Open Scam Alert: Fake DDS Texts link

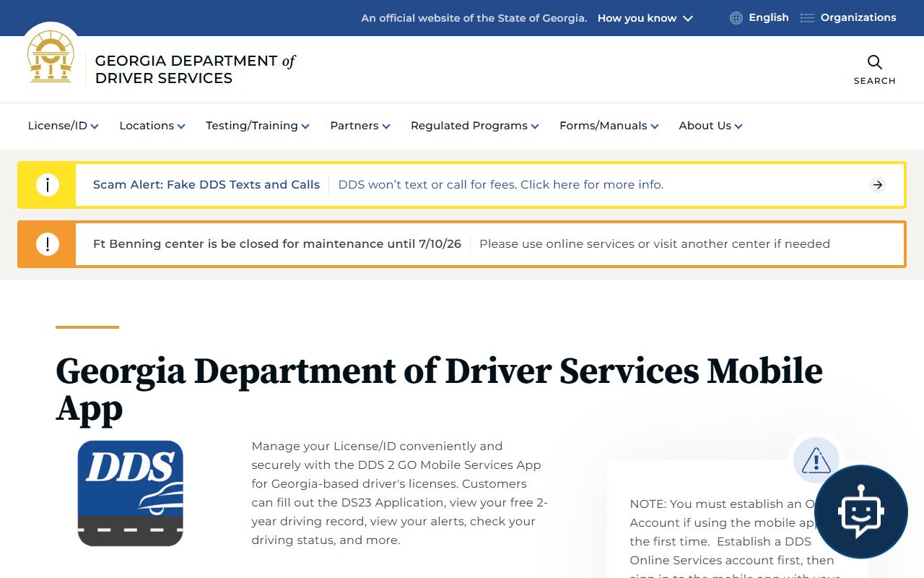pos(206,185)
